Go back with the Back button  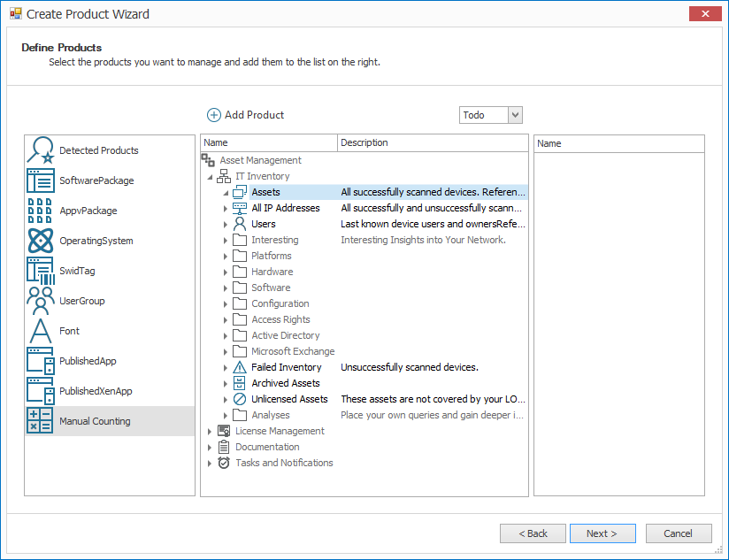(x=533, y=533)
